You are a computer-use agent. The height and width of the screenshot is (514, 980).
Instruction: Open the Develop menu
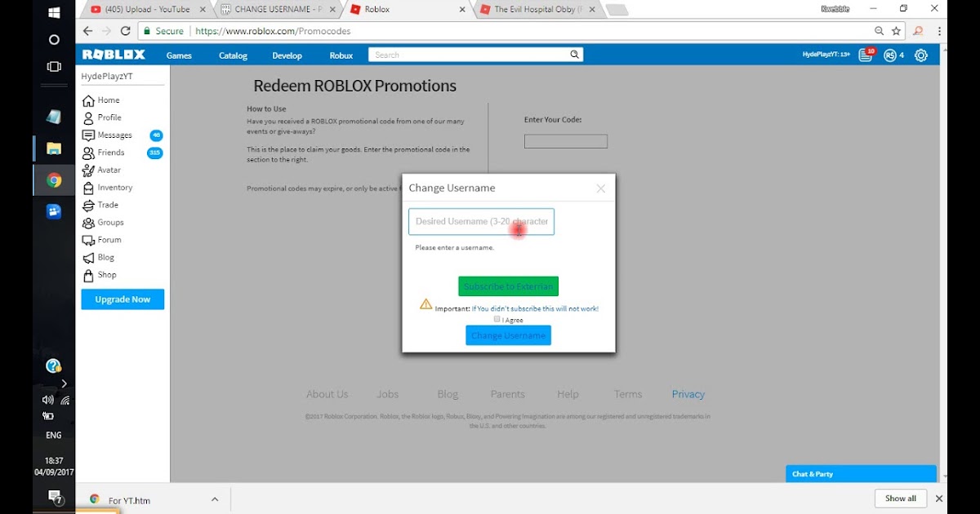[x=287, y=55]
